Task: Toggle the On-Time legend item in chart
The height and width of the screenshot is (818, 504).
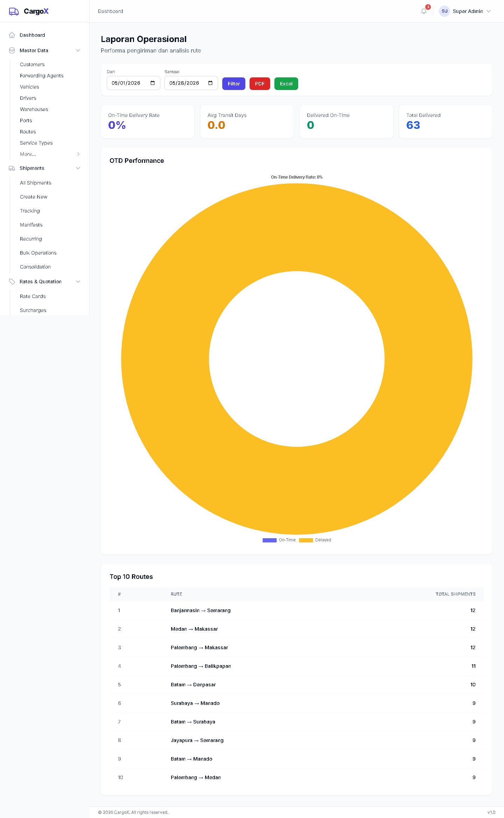Action: 279,540
